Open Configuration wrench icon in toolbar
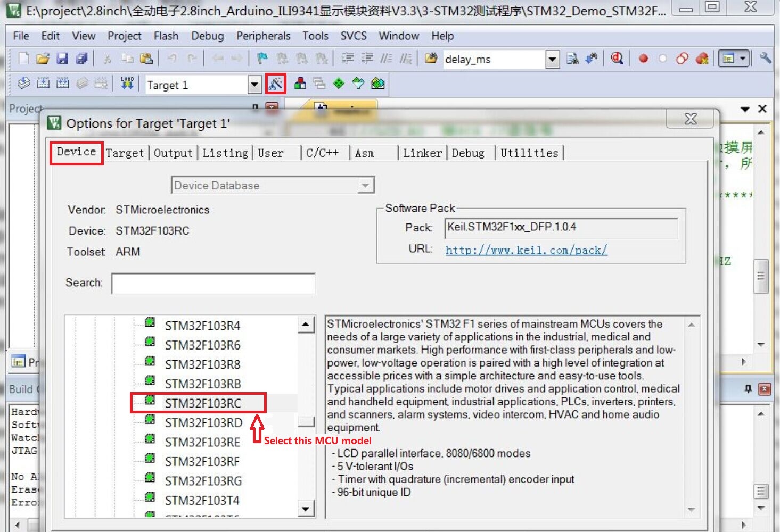Image resolution: width=780 pixels, height=532 pixels. (765, 58)
